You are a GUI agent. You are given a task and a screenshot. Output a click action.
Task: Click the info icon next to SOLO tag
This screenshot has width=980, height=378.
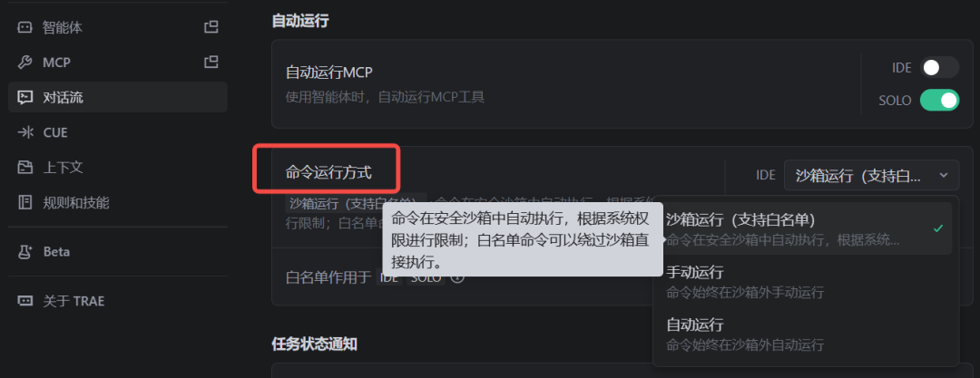457,276
